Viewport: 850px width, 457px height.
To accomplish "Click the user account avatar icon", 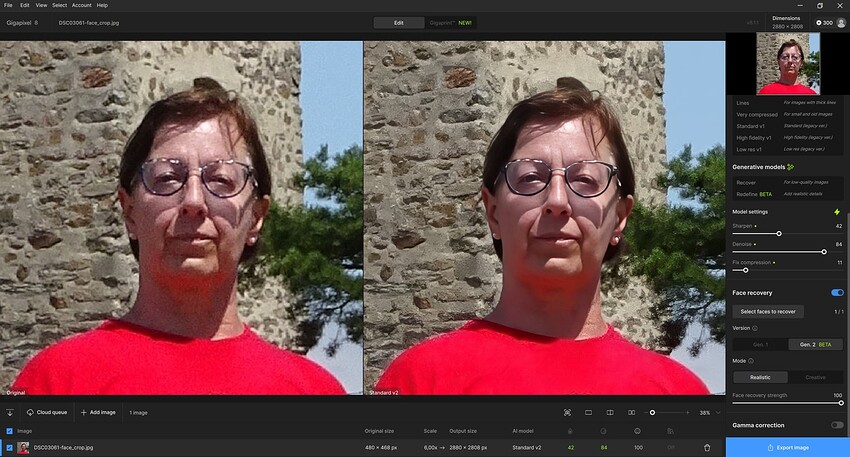I will [x=841, y=23].
